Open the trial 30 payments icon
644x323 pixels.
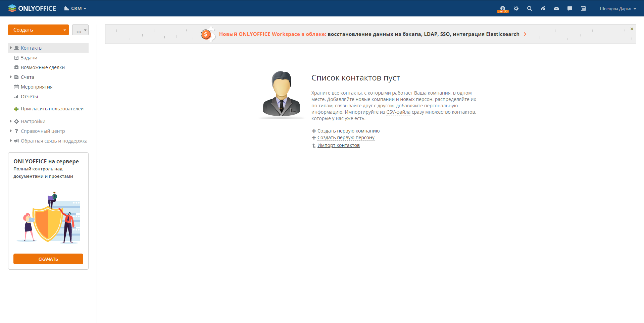pos(502,9)
